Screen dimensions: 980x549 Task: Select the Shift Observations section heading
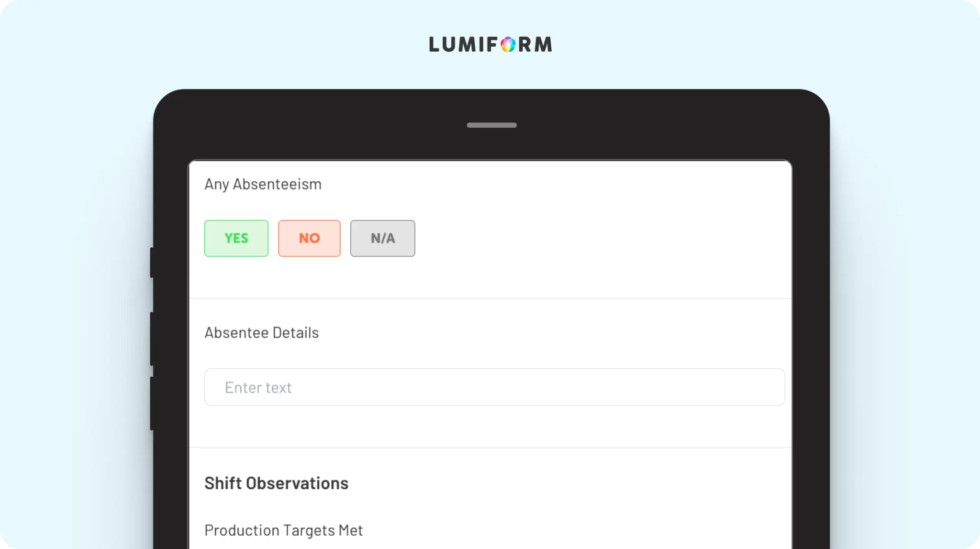(x=276, y=483)
